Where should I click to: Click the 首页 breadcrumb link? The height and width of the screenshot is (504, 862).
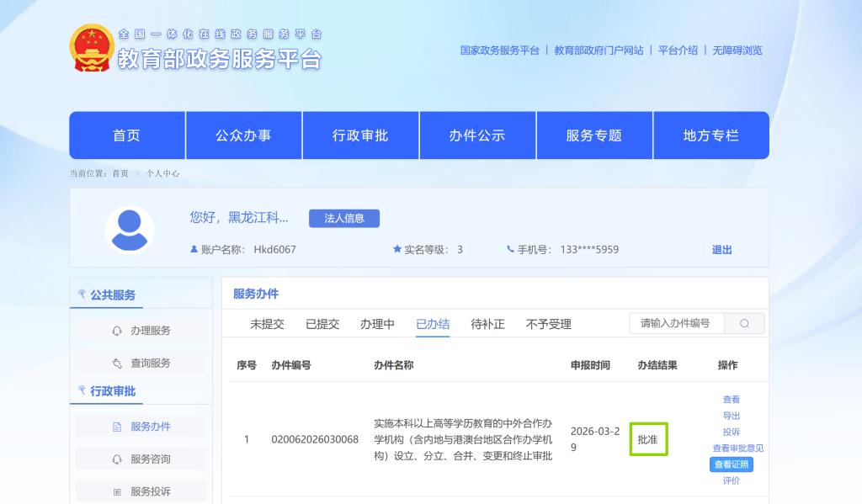coord(120,173)
